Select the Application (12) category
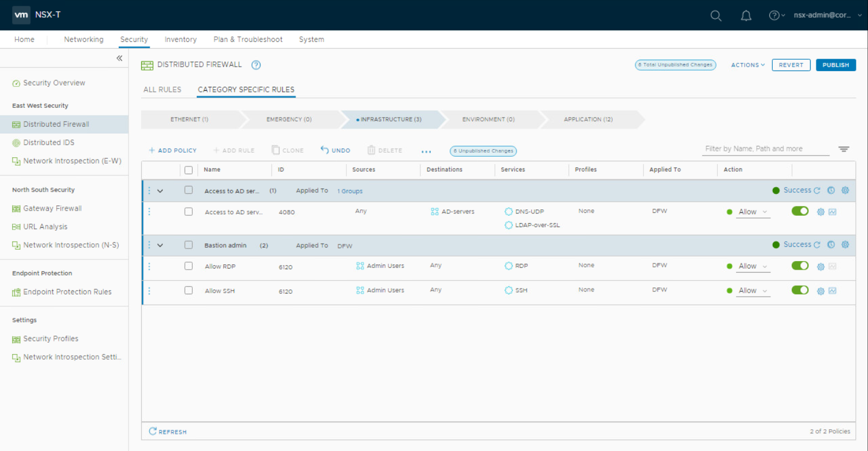The height and width of the screenshot is (451, 868). click(x=588, y=119)
